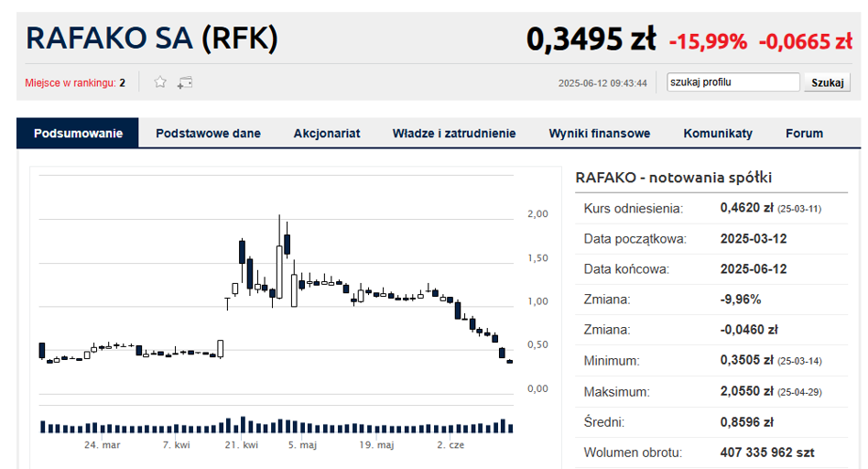Click the last candlestick on the chart

click(509, 362)
